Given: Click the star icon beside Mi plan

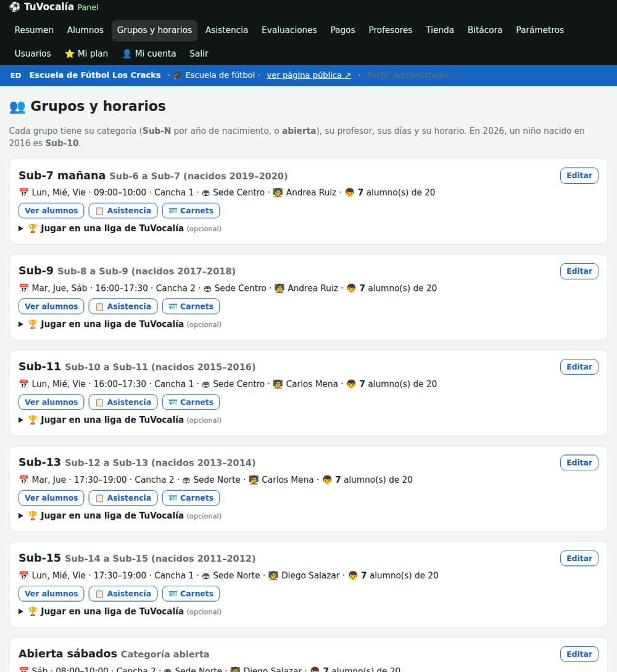Looking at the screenshot, I should (x=70, y=54).
